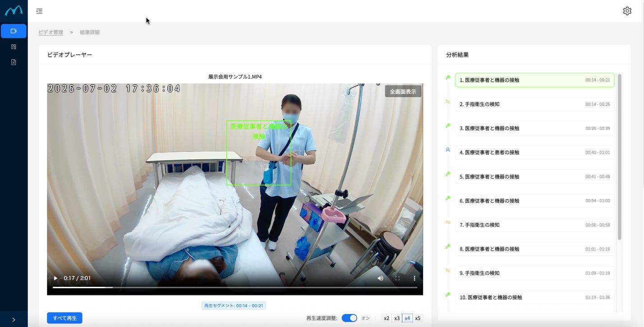Select result 7. 手指衛生の検知
Screen dimensions: 644x327
(x=534, y=225)
